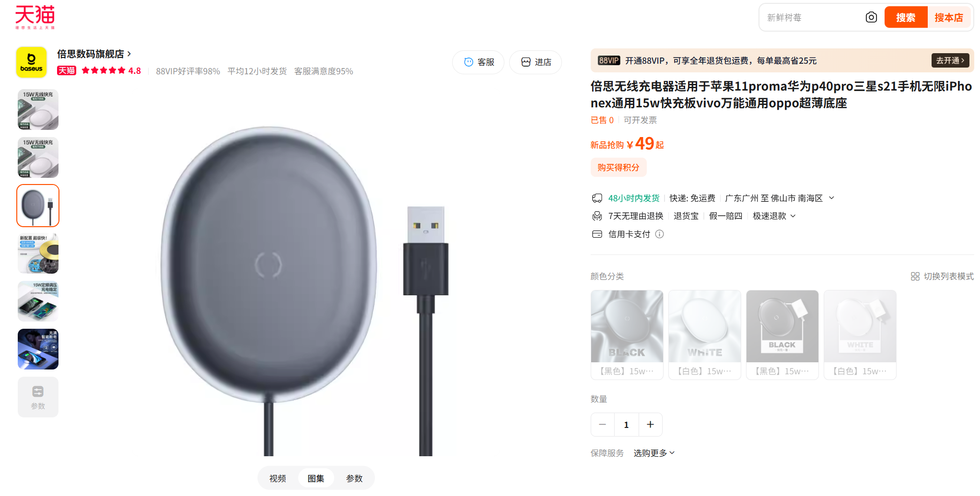Select black 15w with adapter option
Image resolution: width=980 pixels, height=496 pixels.
[x=782, y=335]
